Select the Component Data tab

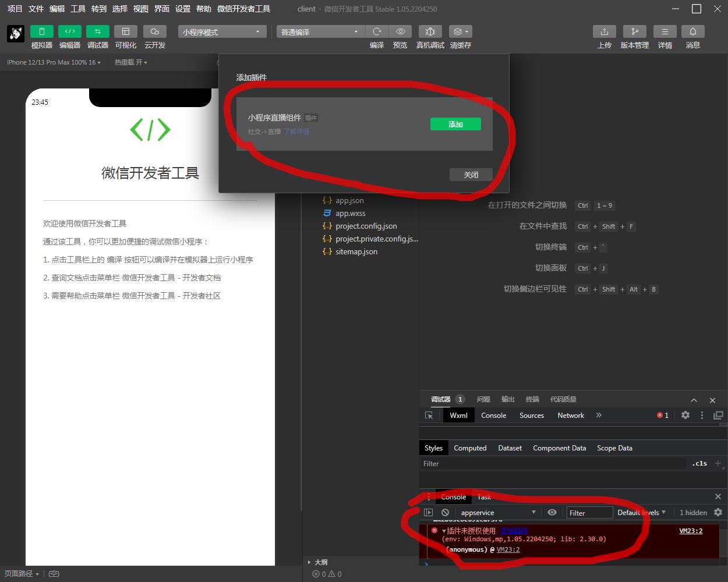(x=559, y=448)
